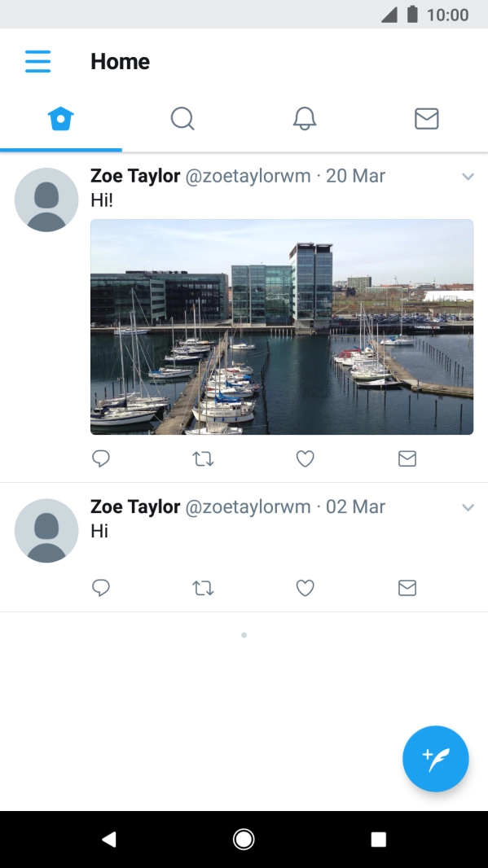The height and width of the screenshot is (868, 488).
Task: Open the dropdown arrow on the 02 Mar tweet
Action: tap(468, 506)
